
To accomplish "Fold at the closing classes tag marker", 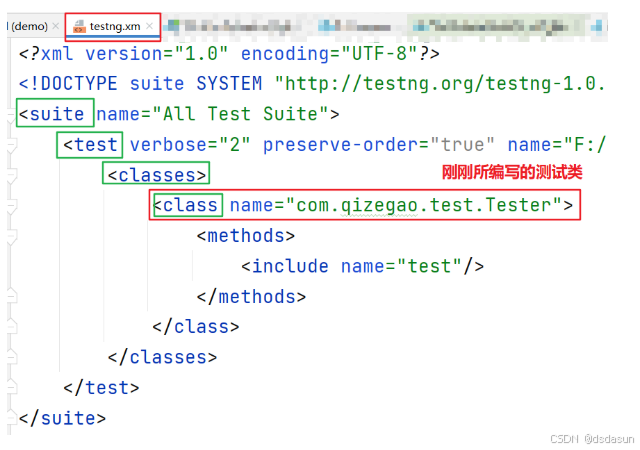I will [x=11, y=356].
